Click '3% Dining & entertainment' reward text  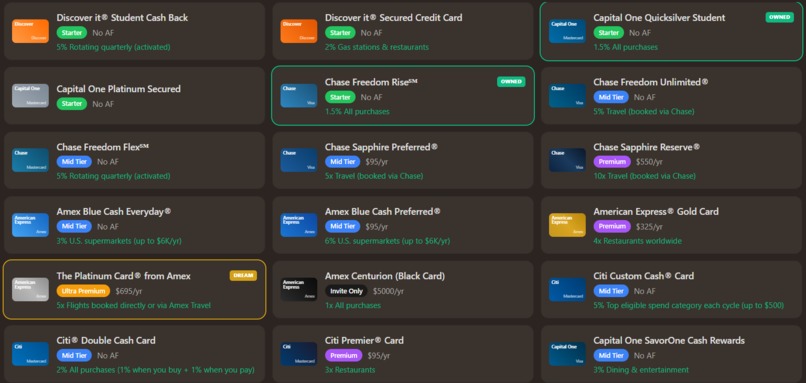coord(641,370)
